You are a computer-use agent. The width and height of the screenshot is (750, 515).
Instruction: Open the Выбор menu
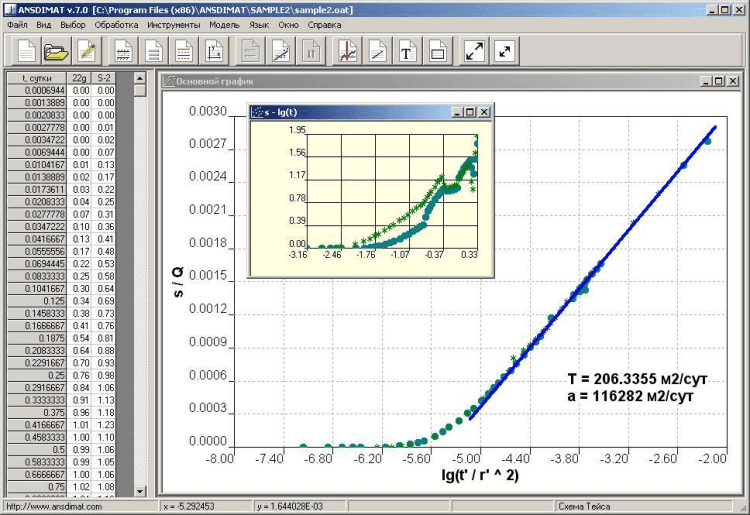click(x=73, y=25)
